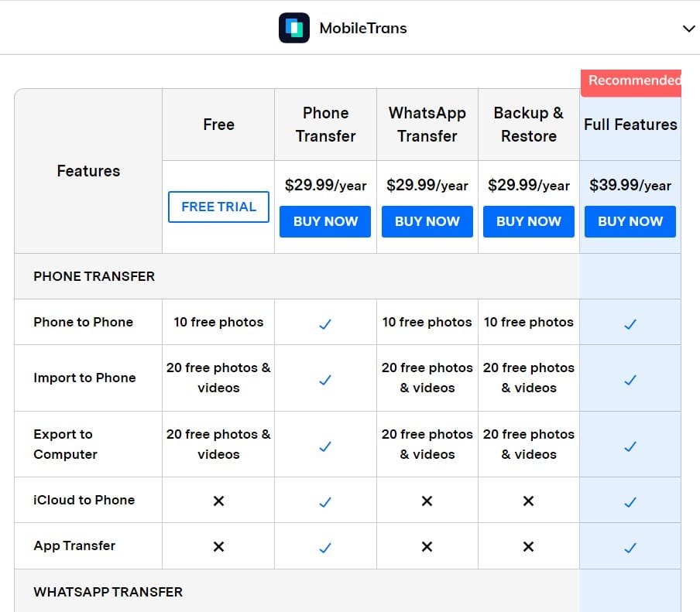Click Phone Transfer checkmark for App Transfer
Screen dimensions: 700x612
325,547
